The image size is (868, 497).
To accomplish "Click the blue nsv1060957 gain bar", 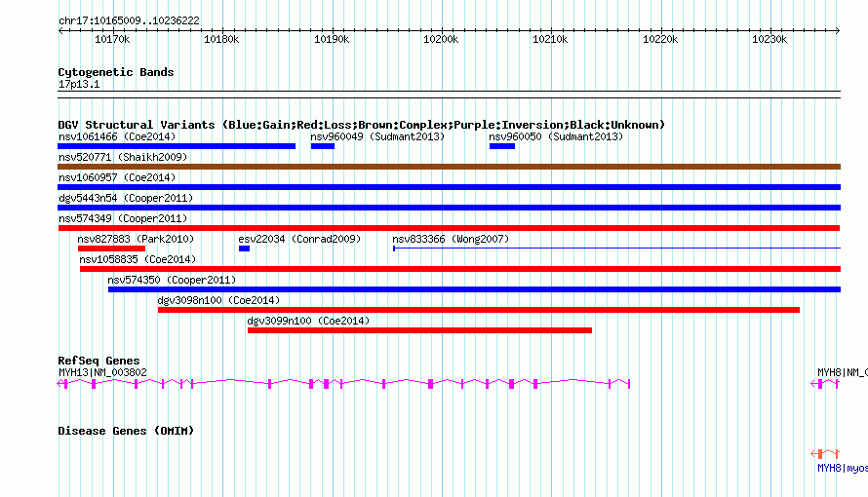I will (x=449, y=187).
